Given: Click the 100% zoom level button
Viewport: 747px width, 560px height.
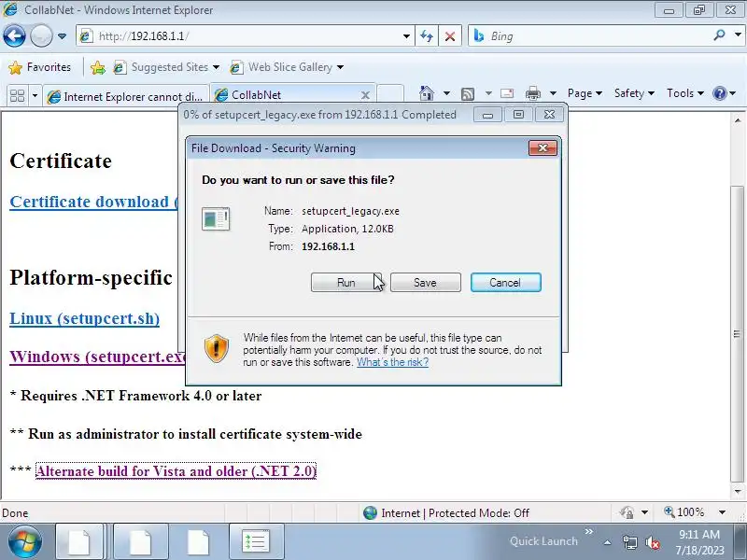Looking at the screenshot, I should pos(686,512).
